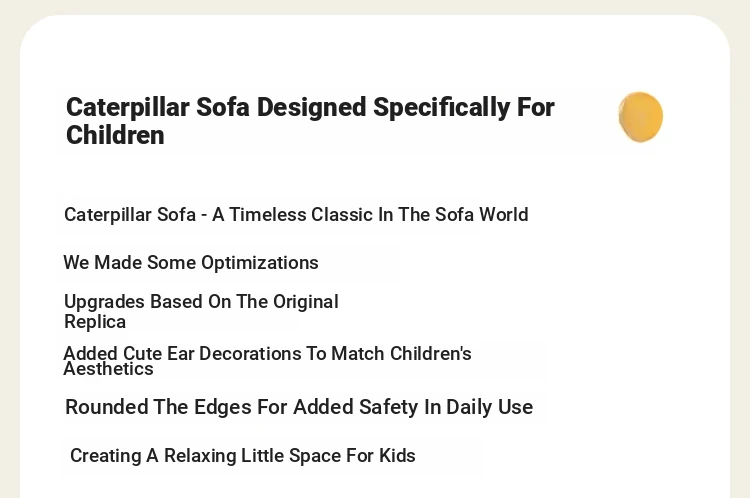
Task: Select the 'We Made Some Optimizations' text
Action: [191, 263]
